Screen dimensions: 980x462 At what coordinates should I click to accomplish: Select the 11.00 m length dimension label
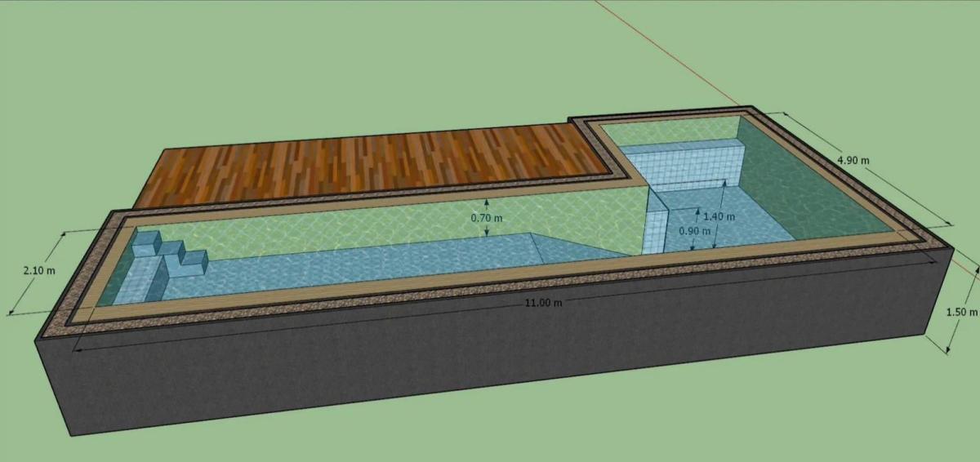[x=543, y=303]
